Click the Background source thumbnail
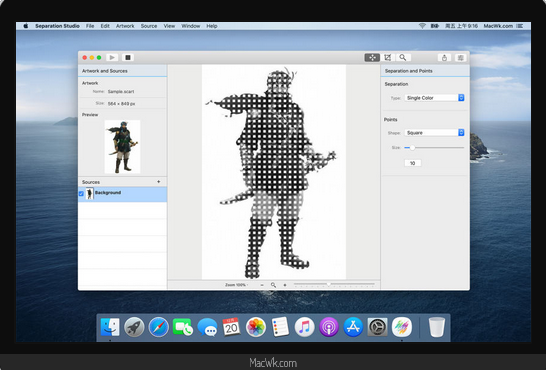 pyautogui.click(x=89, y=194)
